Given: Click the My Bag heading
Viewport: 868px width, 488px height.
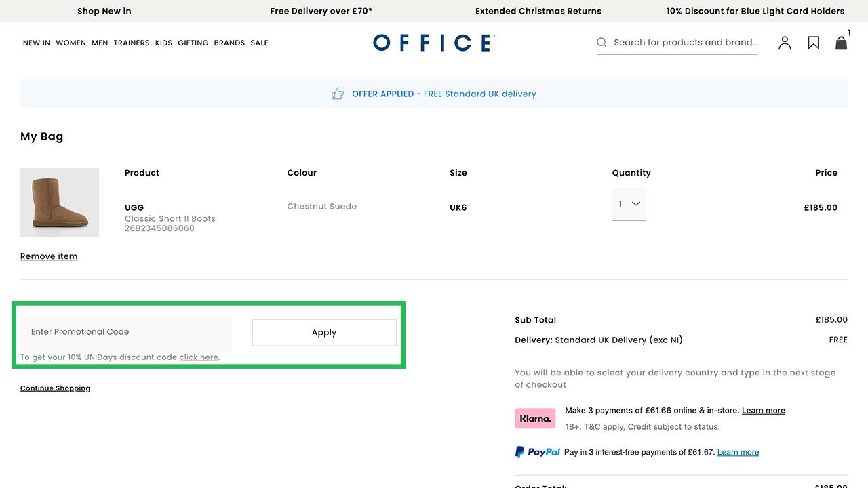Looking at the screenshot, I should click(41, 136).
